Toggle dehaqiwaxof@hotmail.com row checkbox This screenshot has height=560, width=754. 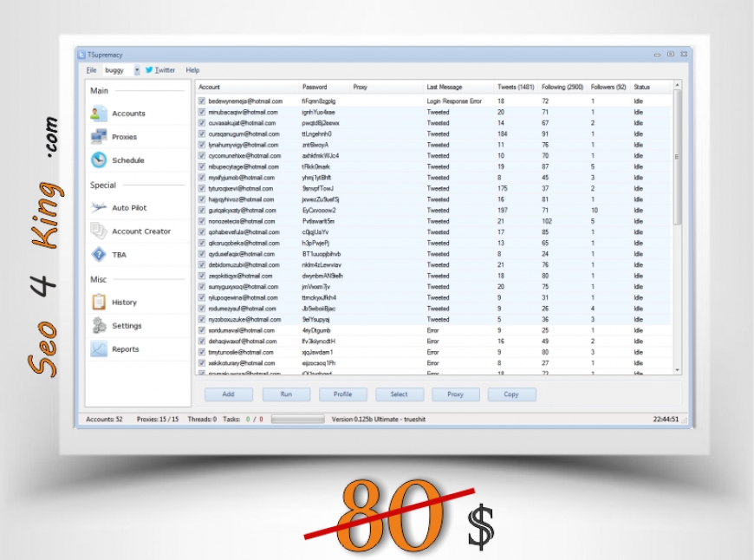tap(202, 341)
